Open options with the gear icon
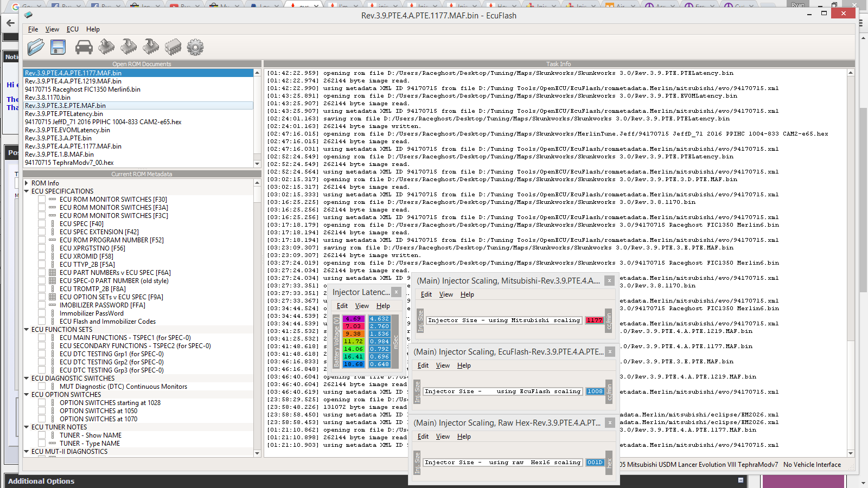868x488 pixels. [195, 47]
